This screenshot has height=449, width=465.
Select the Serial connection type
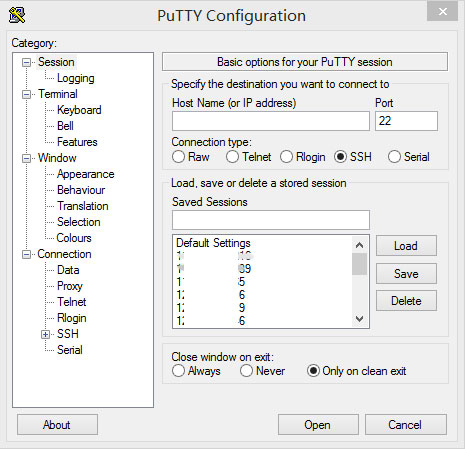(394, 157)
